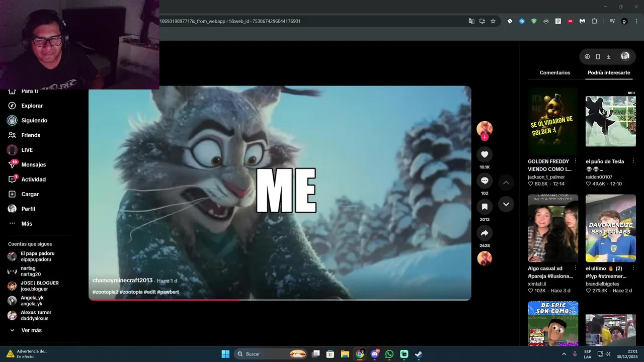Open the Malwarebytes browser extension
This screenshot has width=644, height=362.
[582, 21]
